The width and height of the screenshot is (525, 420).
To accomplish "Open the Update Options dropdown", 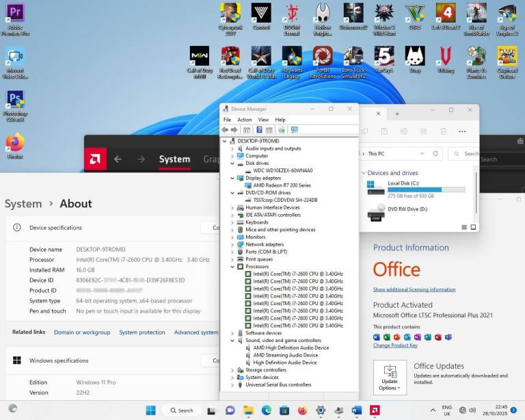I will coord(390,378).
